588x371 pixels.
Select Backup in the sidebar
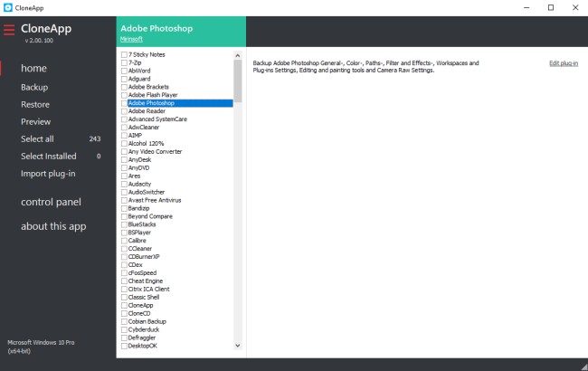(34, 88)
